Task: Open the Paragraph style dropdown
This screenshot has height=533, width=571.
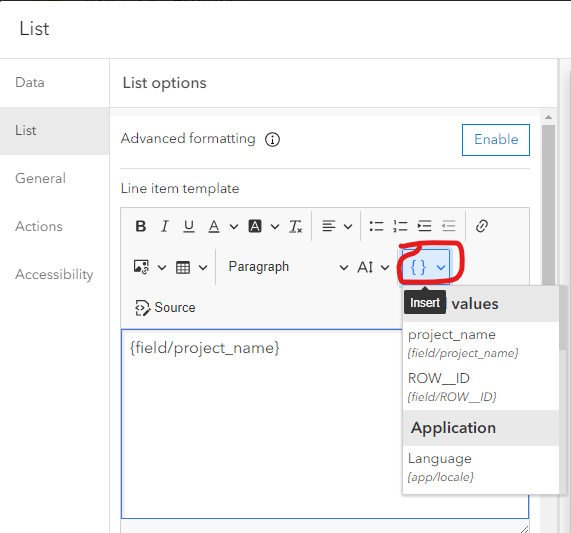Action: click(x=288, y=267)
